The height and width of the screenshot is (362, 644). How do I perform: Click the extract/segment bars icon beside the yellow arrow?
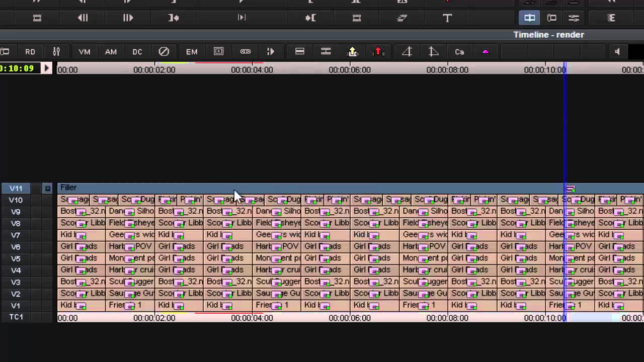[x=326, y=51]
